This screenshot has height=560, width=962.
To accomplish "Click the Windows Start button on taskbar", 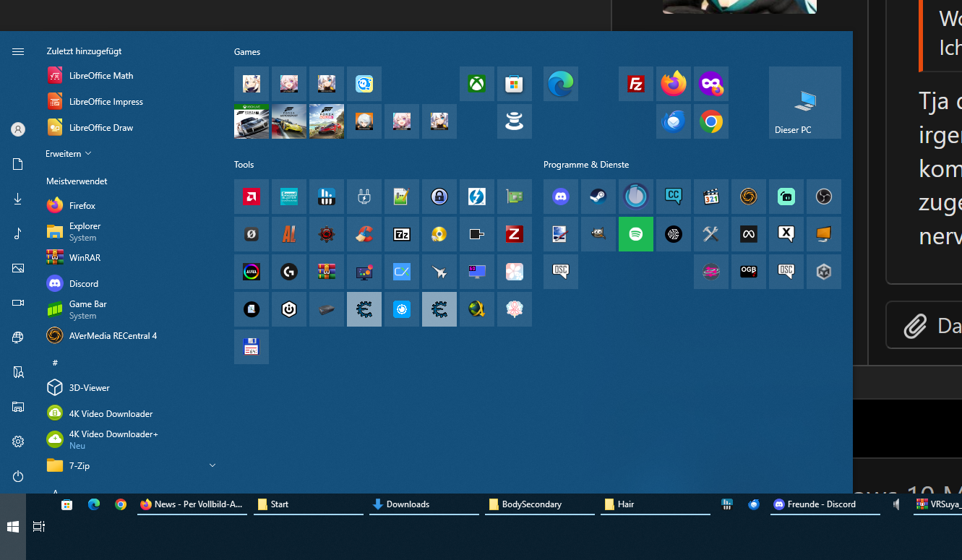I will tap(13, 527).
